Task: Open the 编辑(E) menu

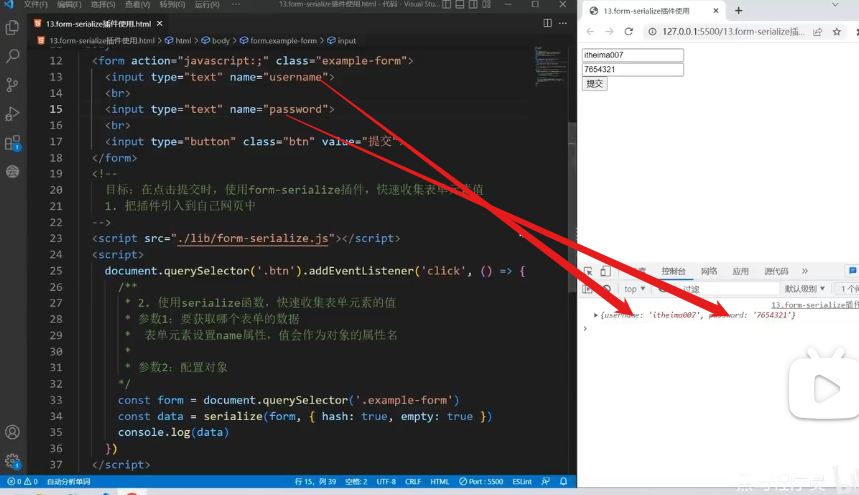Action: point(69,4)
